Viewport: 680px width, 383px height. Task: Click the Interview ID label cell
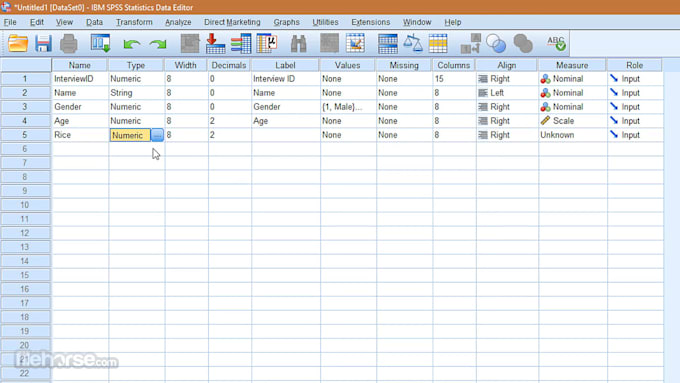point(285,79)
